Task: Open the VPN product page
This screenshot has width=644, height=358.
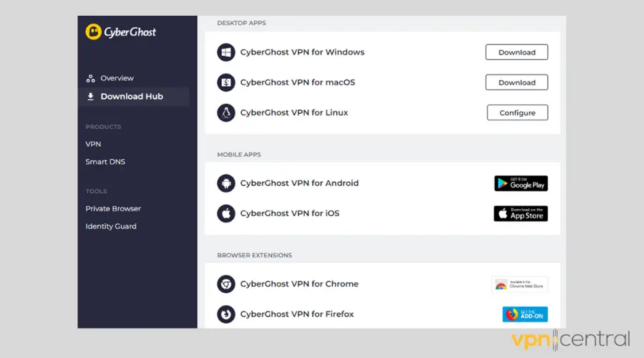Action: pyautogui.click(x=94, y=144)
